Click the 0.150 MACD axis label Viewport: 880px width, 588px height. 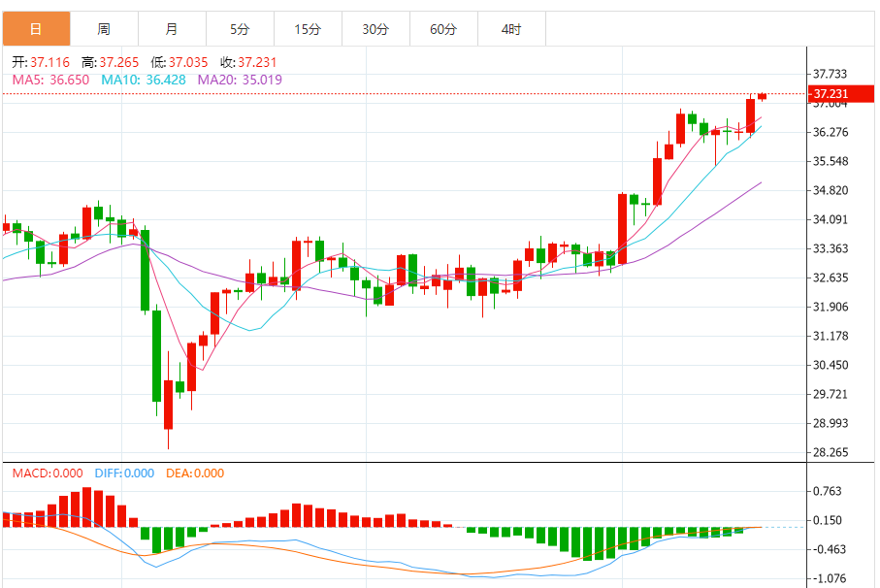tap(828, 521)
